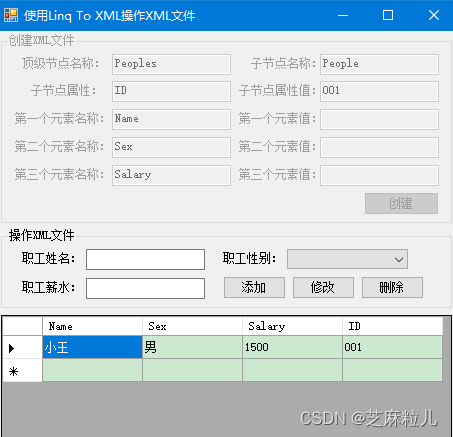Click the 子节点属性值 field containing 001

379,91
